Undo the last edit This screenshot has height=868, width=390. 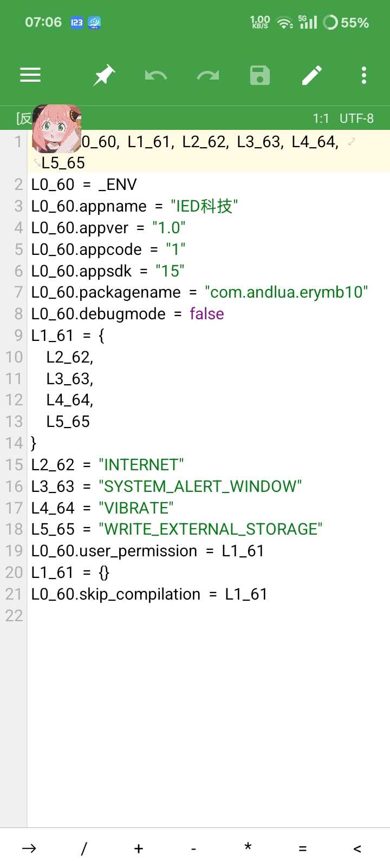[156, 75]
